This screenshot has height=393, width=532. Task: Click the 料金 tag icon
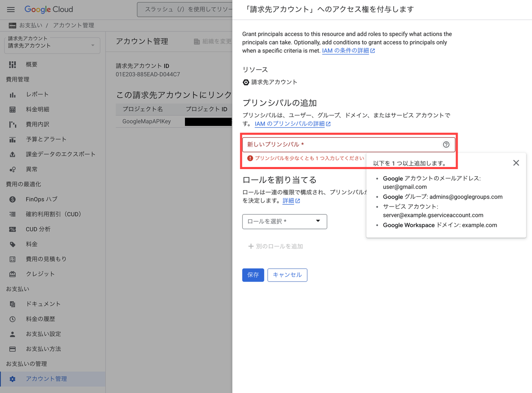click(x=12, y=244)
